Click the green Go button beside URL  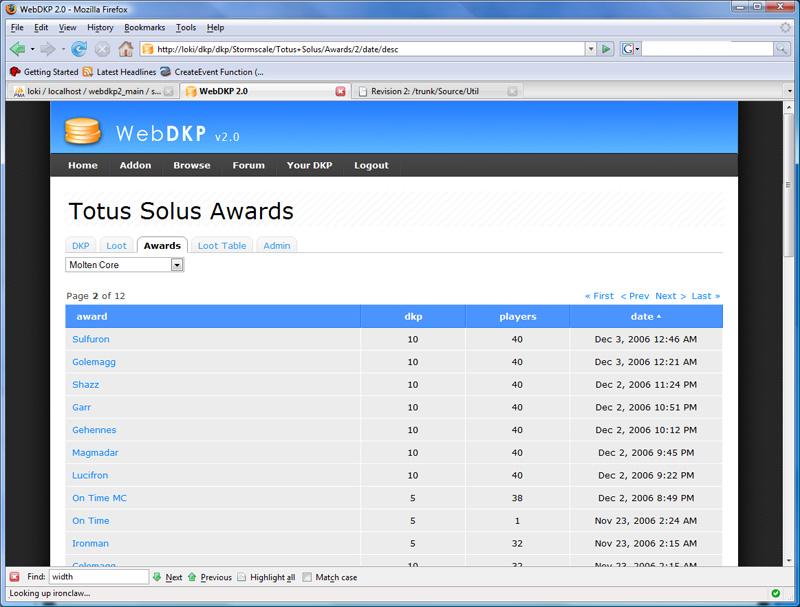pyautogui.click(x=606, y=48)
